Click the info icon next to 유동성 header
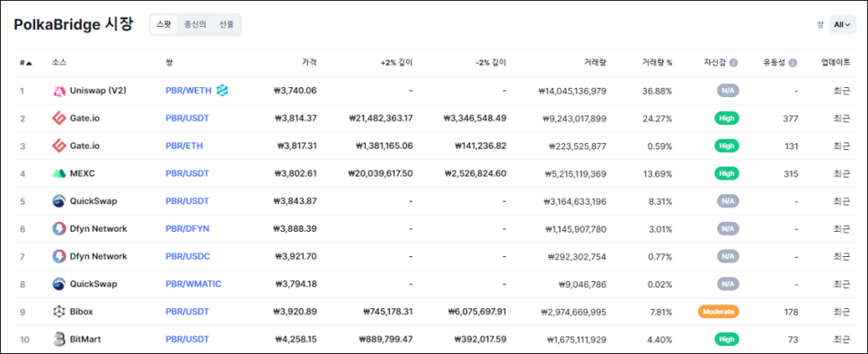Viewport: 868px width, 354px height. point(793,63)
